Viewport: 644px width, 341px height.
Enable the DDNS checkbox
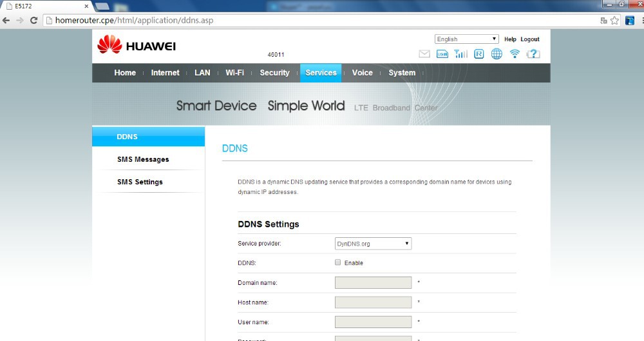pyautogui.click(x=338, y=262)
